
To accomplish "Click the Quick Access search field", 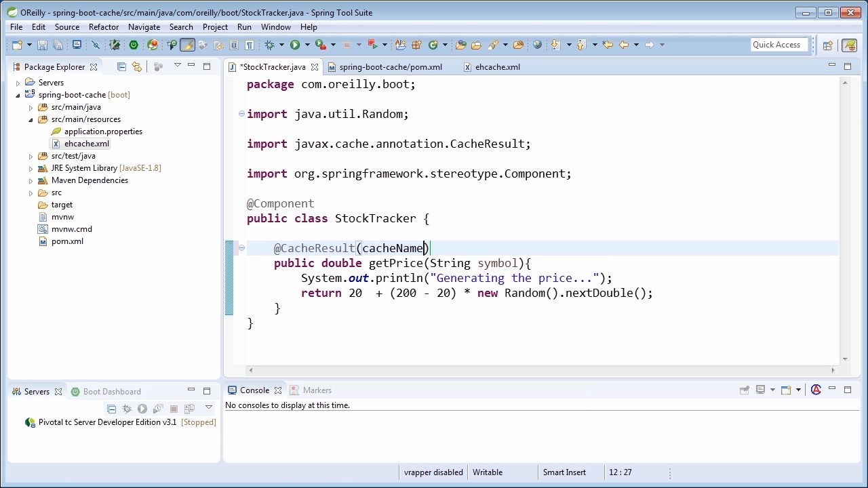I will [779, 45].
